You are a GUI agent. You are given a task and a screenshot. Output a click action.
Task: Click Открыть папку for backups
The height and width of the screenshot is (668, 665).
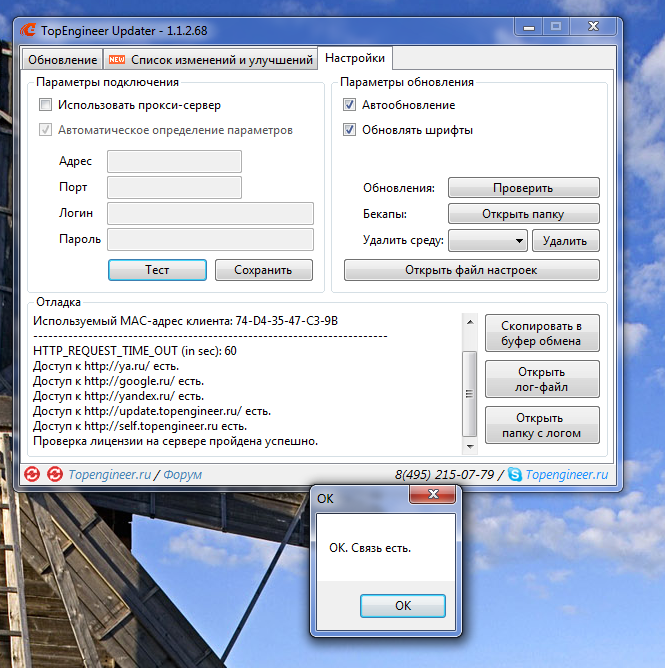[524, 214]
